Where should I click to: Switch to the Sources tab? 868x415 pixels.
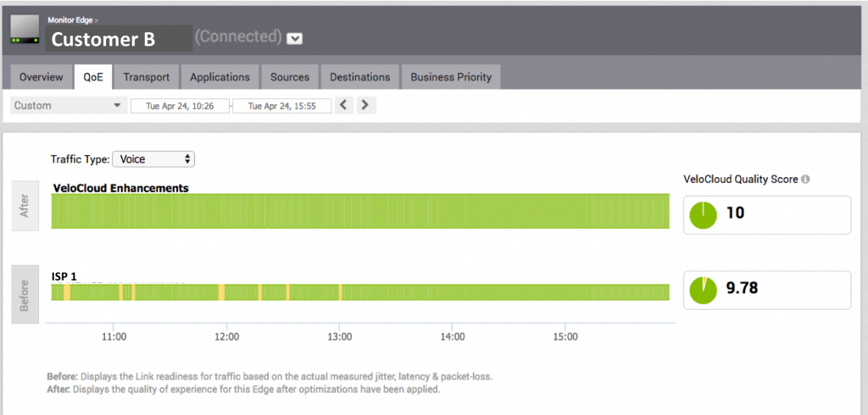[290, 77]
